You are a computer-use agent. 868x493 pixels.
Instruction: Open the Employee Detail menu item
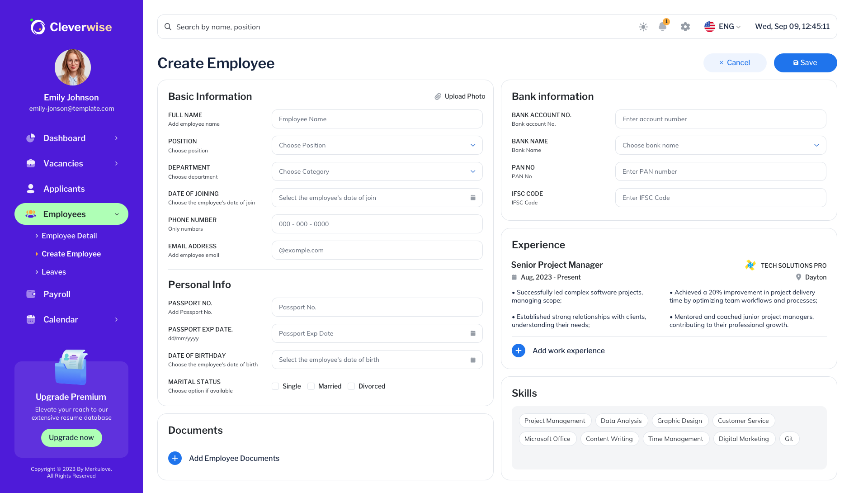[x=69, y=236]
